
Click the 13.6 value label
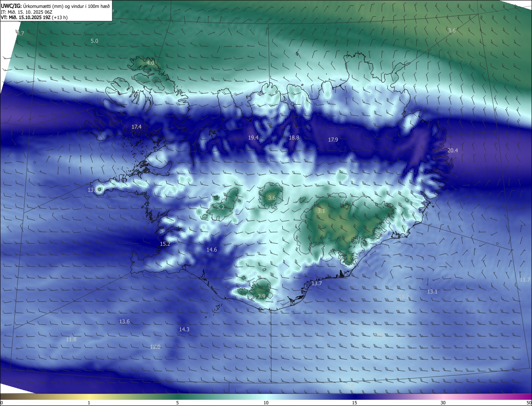[124, 321]
